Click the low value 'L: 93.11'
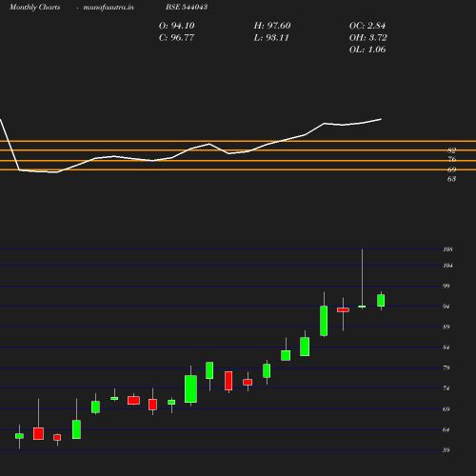The image size is (476, 476). pyautogui.click(x=271, y=38)
